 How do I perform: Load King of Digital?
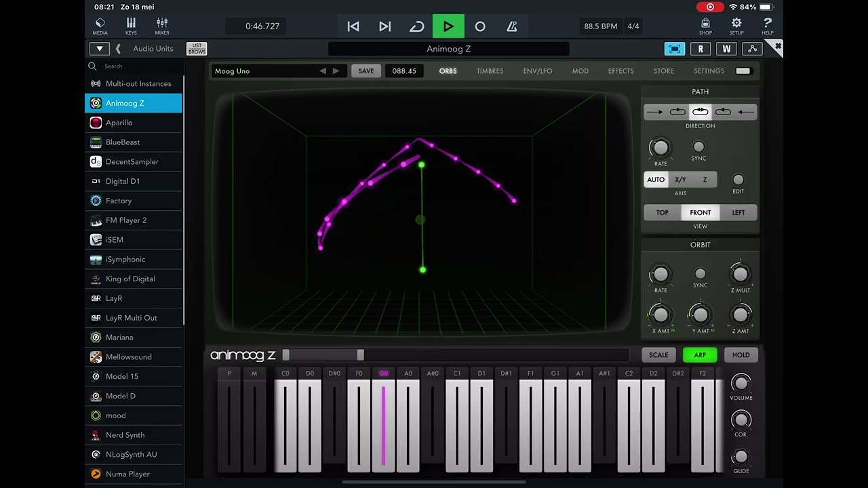(x=134, y=279)
